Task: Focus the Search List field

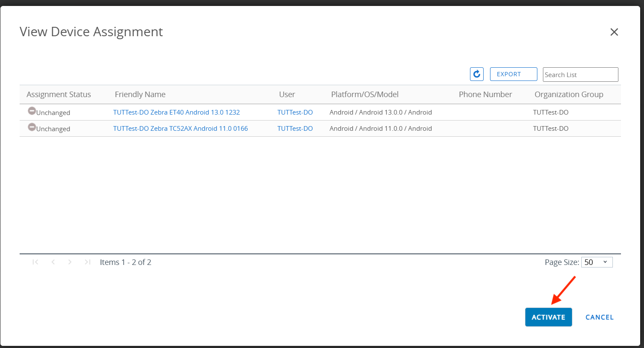Action: (x=580, y=75)
